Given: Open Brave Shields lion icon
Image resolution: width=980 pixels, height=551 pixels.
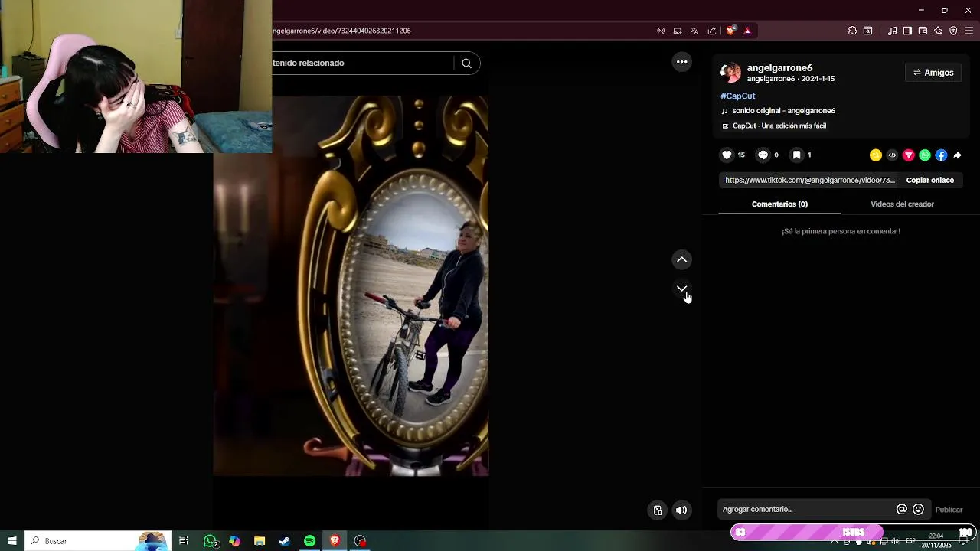Looking at the screenshot, I should 730,31.
